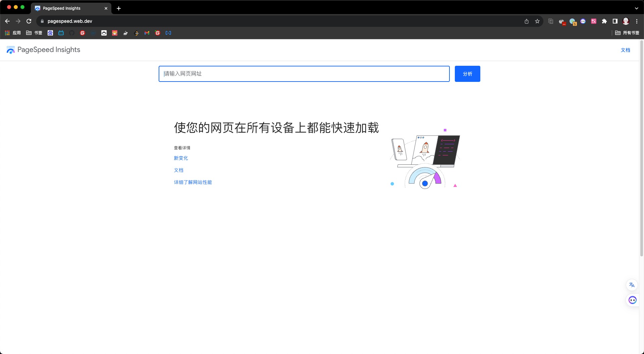
Task: Open the Chrome three-dot menu
Action: click(x=637, y=21)
